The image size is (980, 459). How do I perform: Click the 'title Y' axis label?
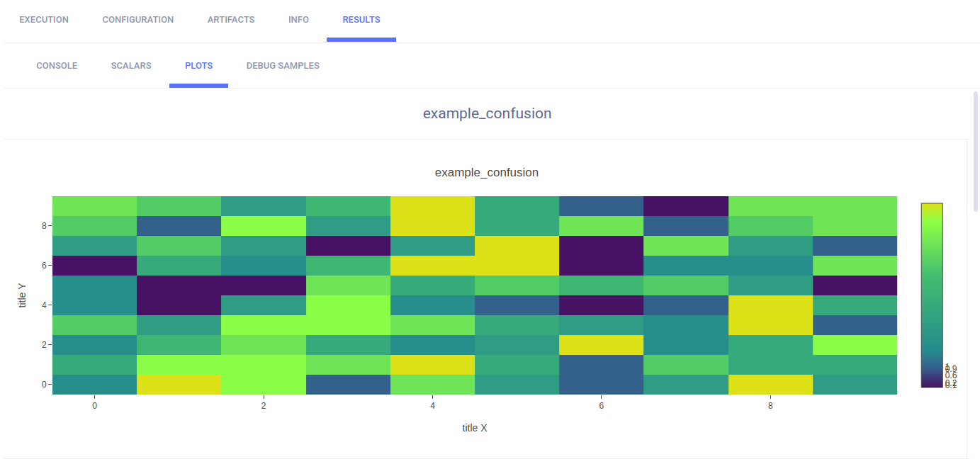[x=22, y=295]
